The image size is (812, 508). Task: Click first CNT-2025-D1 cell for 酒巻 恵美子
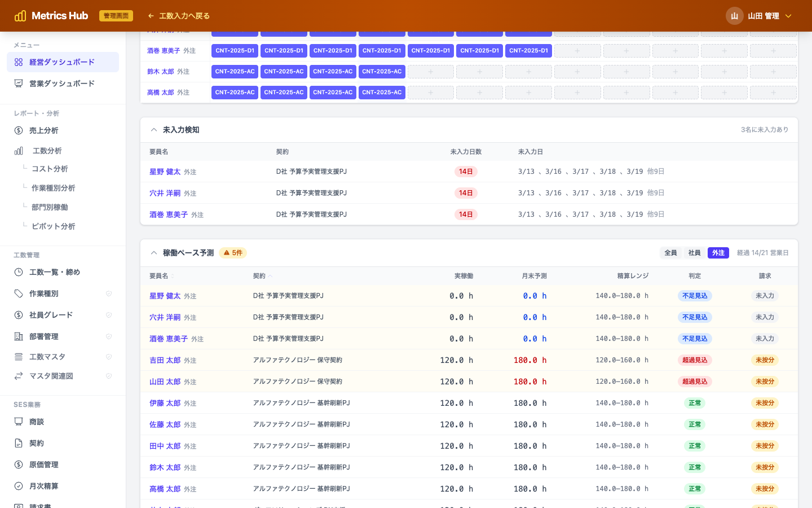coord(235,51)
